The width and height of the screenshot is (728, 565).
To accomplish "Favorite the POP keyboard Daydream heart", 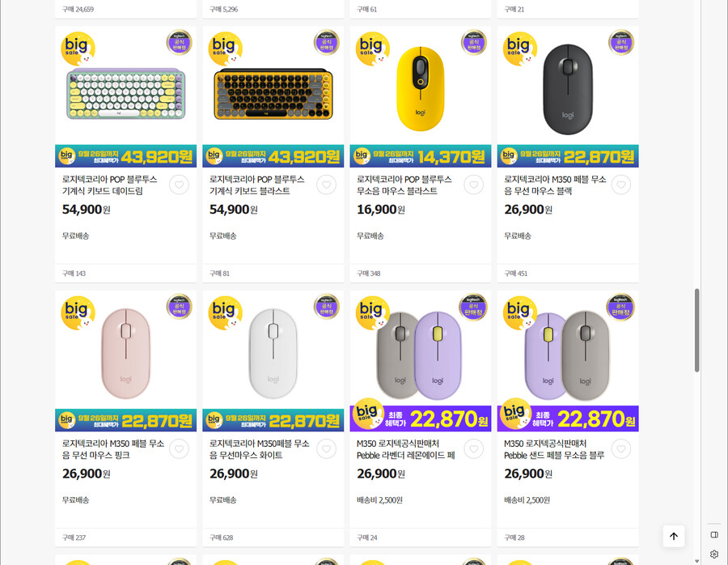I will 179,185.
